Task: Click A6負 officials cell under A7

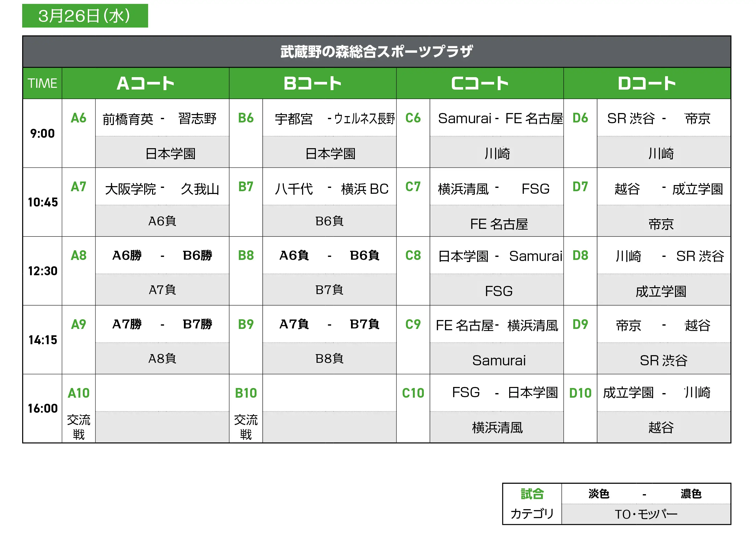Action: pos(162,221)
